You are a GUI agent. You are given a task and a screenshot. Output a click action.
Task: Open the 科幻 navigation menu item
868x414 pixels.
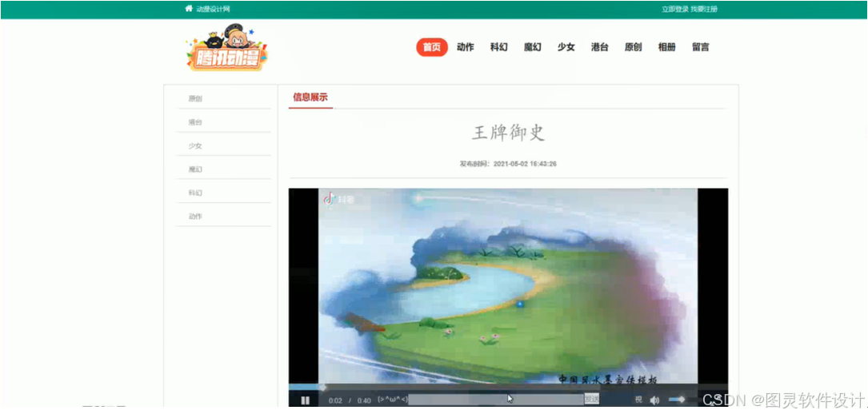coord(498,47)
